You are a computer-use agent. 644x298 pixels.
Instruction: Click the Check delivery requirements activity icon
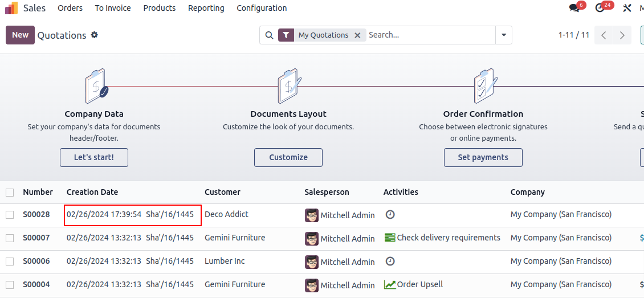coord(390,237)
